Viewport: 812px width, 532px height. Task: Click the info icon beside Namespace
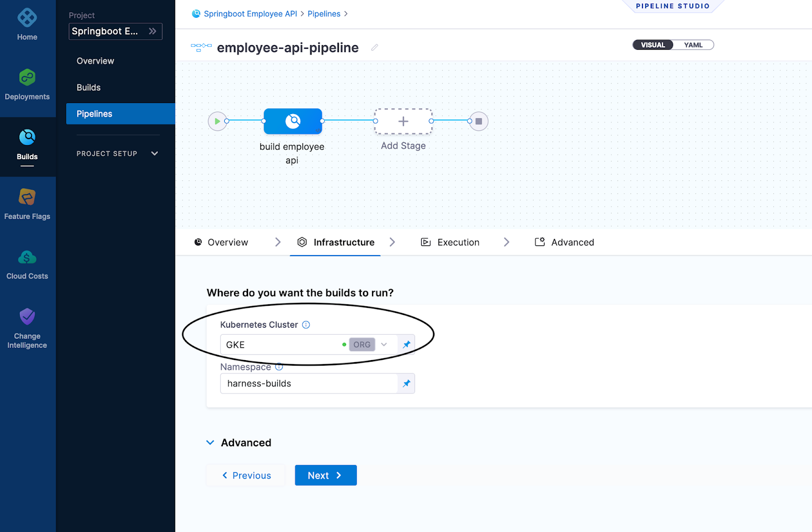pos(279,367)
